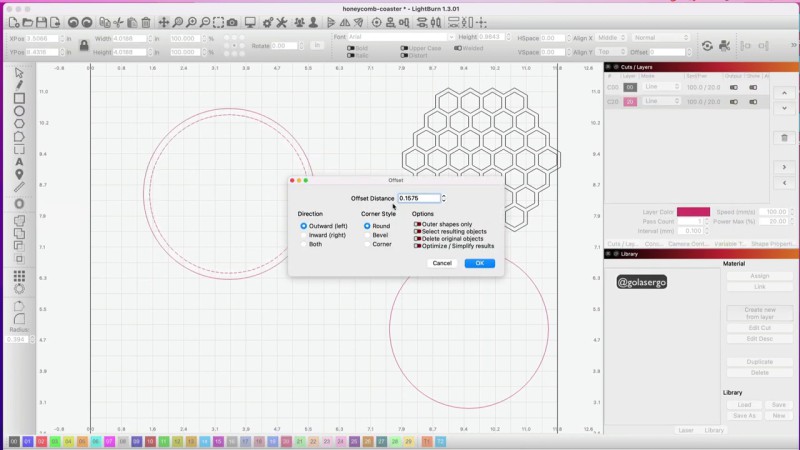Click OK in the Offset dialog

pyautogui.click(x=479, y=263)
